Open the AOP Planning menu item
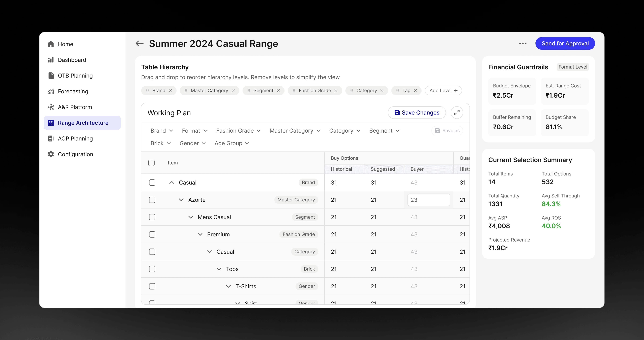Screen dimensions: 644x340 tap(75, 138)
